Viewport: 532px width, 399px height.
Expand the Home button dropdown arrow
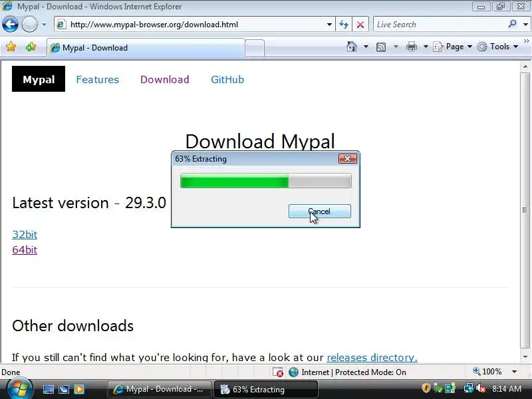[x=366, y=47]
